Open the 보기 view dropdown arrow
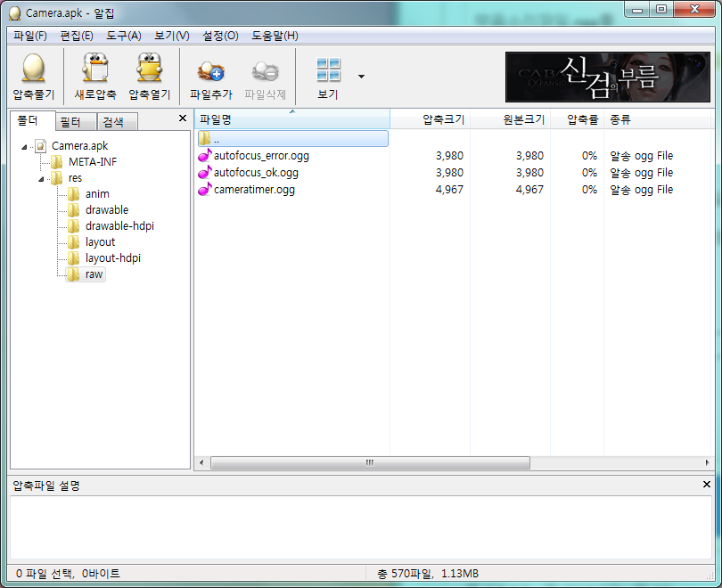The width and height of the screenshot is (722, 588). [361, 77]
